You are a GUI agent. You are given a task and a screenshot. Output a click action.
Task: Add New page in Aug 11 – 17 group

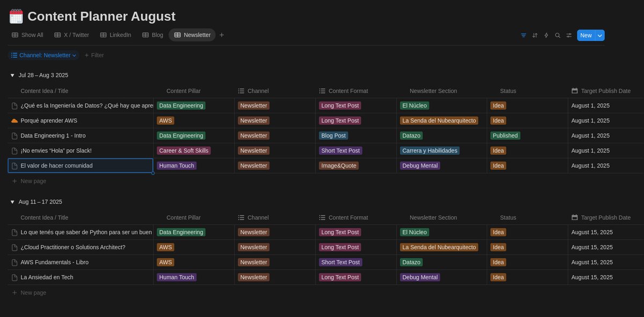(29, 293)
